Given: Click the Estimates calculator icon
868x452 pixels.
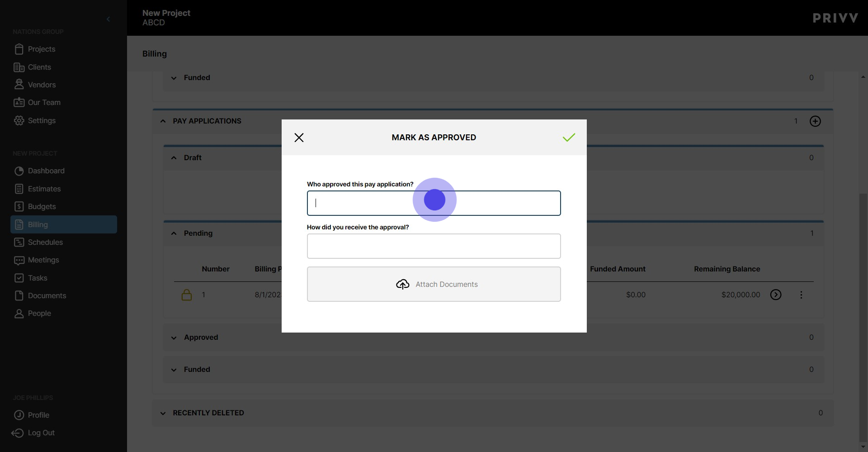Looking at the screenshot, I should point(19,189).
